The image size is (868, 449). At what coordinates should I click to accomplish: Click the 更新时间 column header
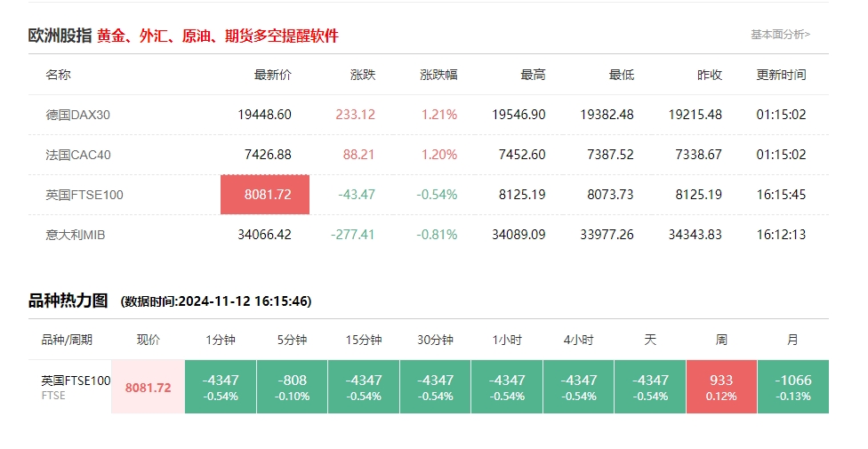pyautogui.click(x=781, y=75)
